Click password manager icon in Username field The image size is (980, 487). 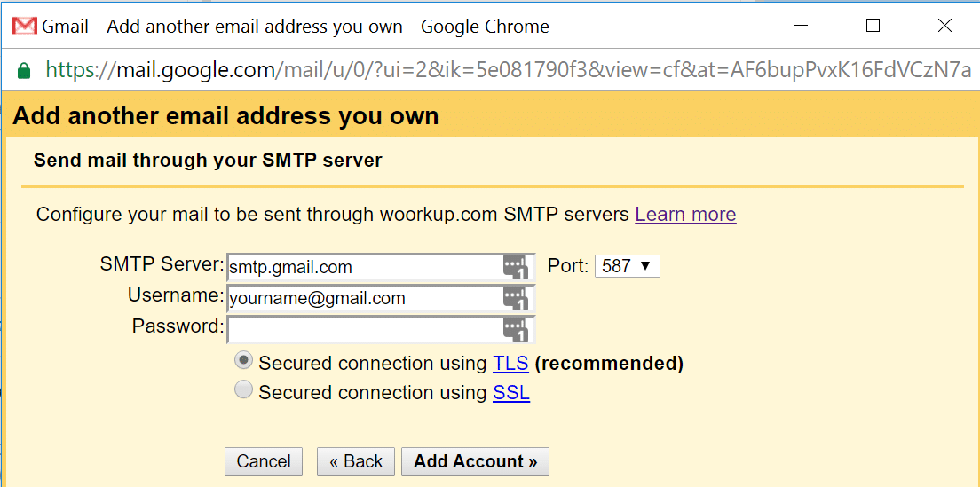tap(515, 299)
